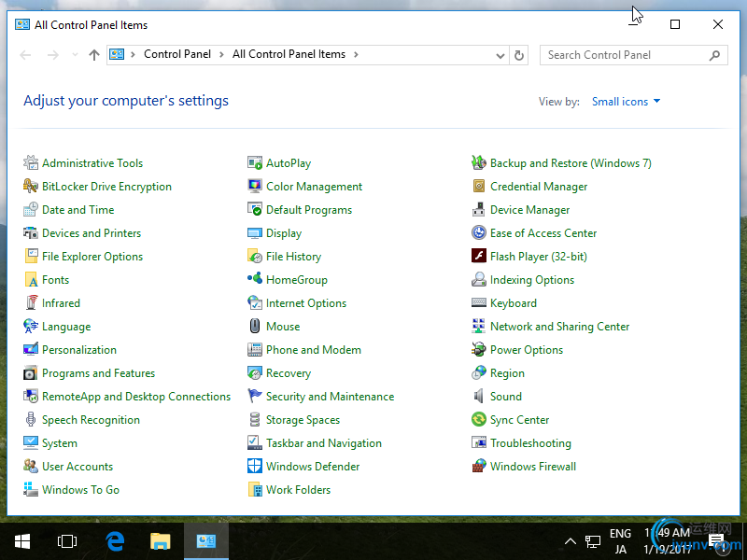Go up one level with up arrow
The image size is (747, 560).
tap(94, 55)
